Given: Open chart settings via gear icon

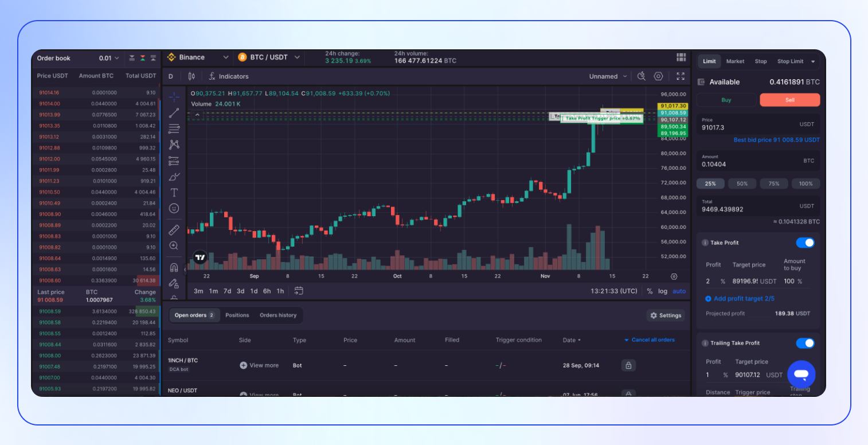Looking at the screenshot, I should point(658,76).
